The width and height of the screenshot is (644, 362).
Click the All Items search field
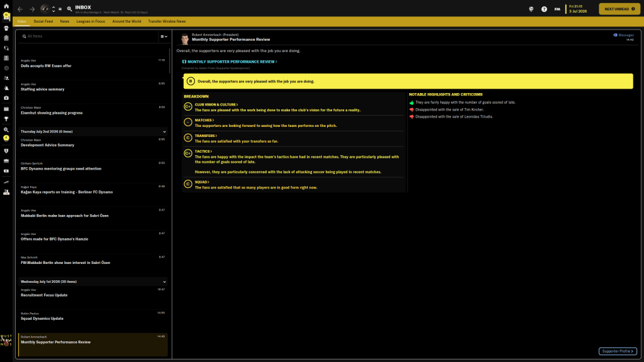[x=88, y=36]
